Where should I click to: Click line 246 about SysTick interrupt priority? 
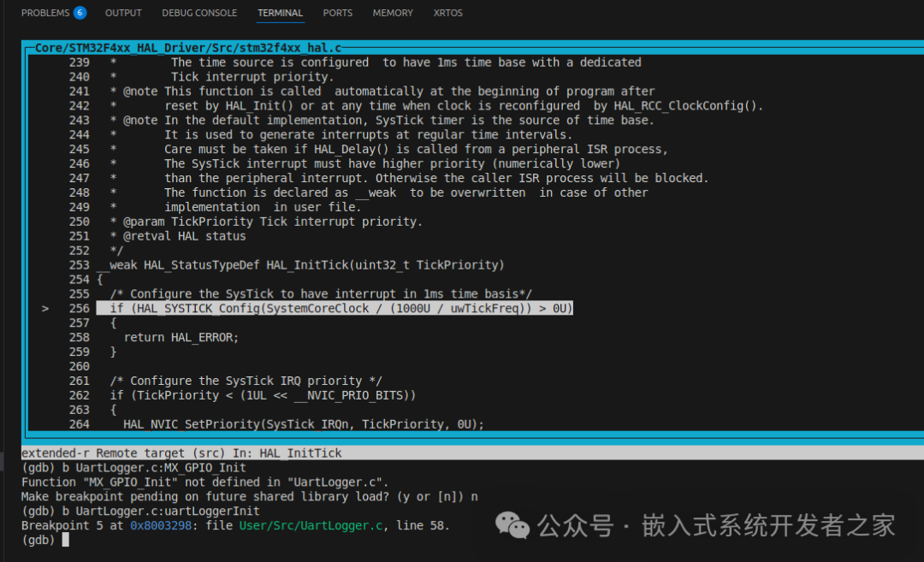point(364,163)
